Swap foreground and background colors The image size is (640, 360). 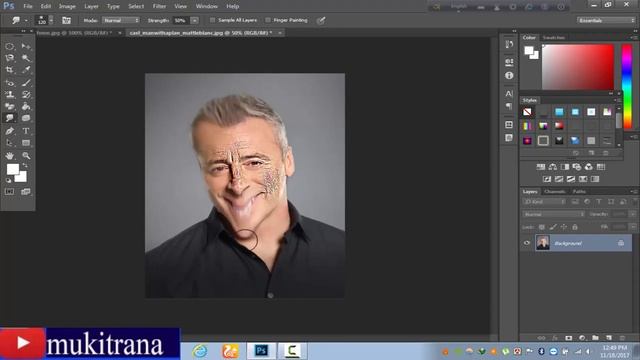coord(25,165)
